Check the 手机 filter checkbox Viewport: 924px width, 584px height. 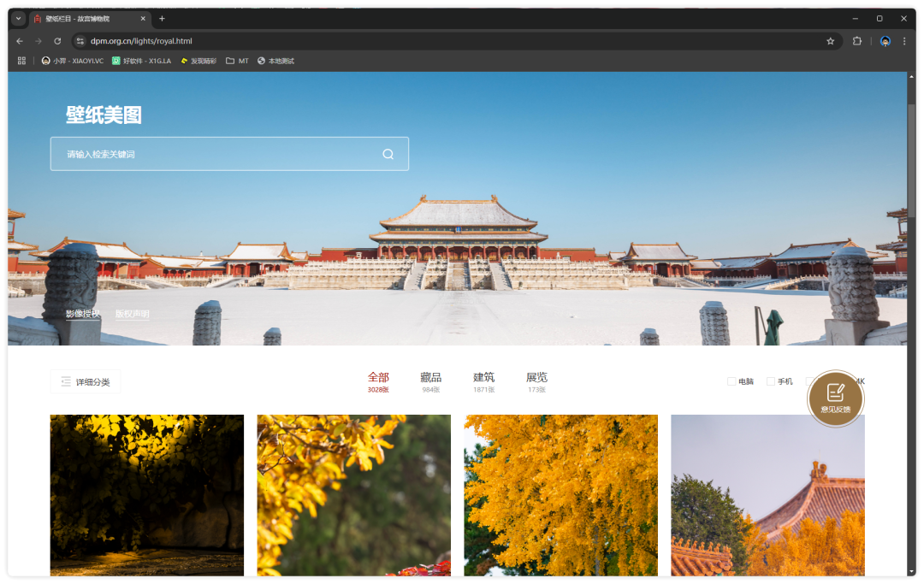pos(770,381)
